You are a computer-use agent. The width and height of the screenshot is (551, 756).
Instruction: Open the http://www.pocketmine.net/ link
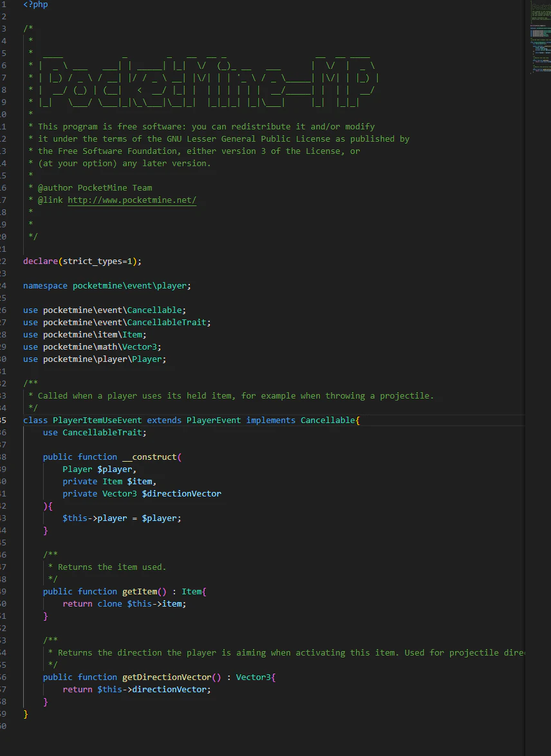(x=132, y=200)
